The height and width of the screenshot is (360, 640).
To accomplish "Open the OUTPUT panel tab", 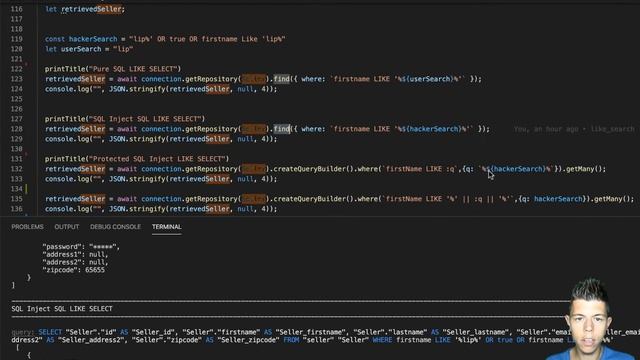I will [x=67, y=227].
